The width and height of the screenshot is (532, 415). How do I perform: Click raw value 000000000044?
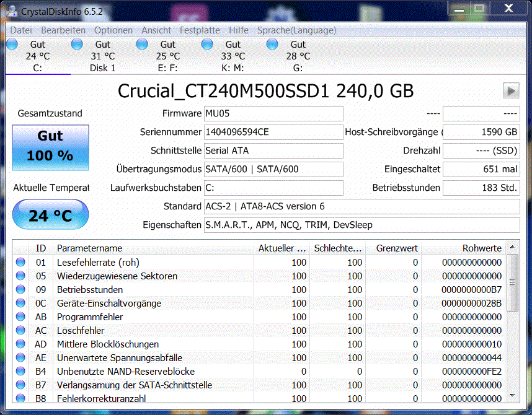pos(472,357)
